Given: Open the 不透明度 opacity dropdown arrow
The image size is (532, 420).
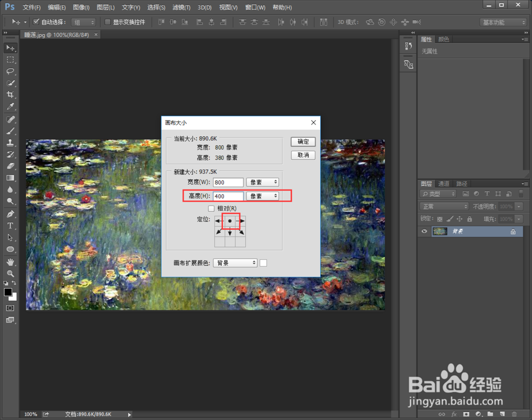Looking at the screenshot, I should click(x=519, y=207).
